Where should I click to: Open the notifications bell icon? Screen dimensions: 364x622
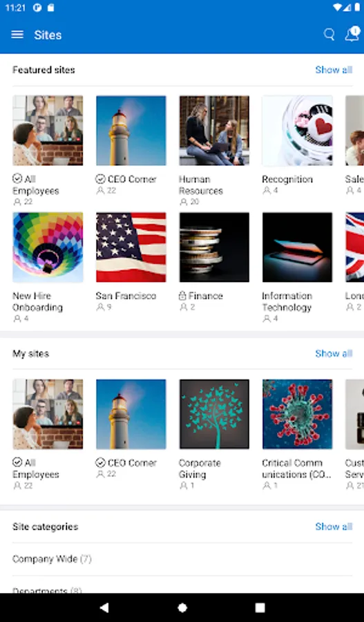pyautogui.click(x=352, y=35)
